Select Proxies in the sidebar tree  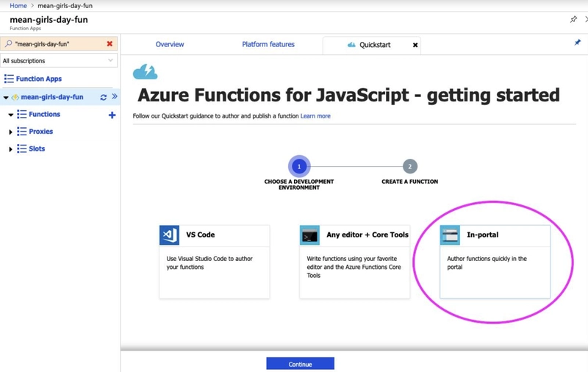point(41,132)
